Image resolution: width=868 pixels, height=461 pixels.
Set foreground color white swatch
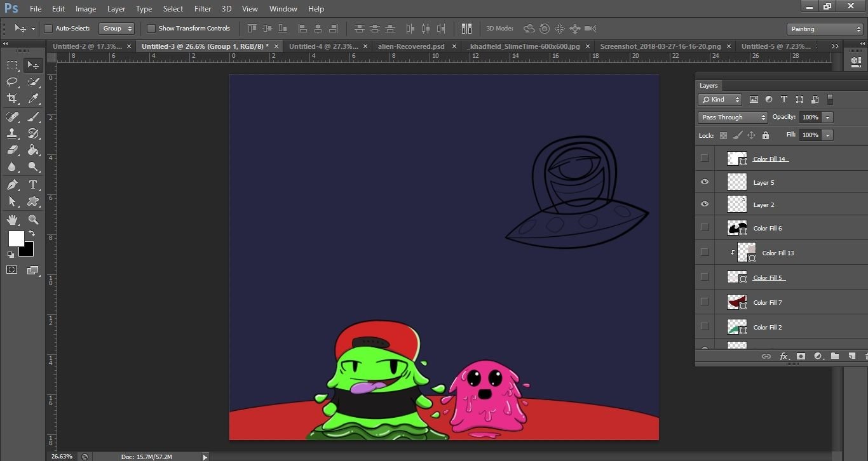pyautogui.click(x=16, y=239)
